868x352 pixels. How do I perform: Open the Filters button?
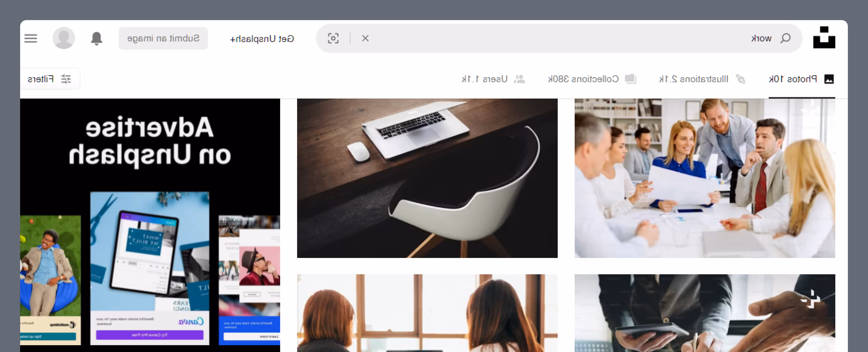[50, 79]
